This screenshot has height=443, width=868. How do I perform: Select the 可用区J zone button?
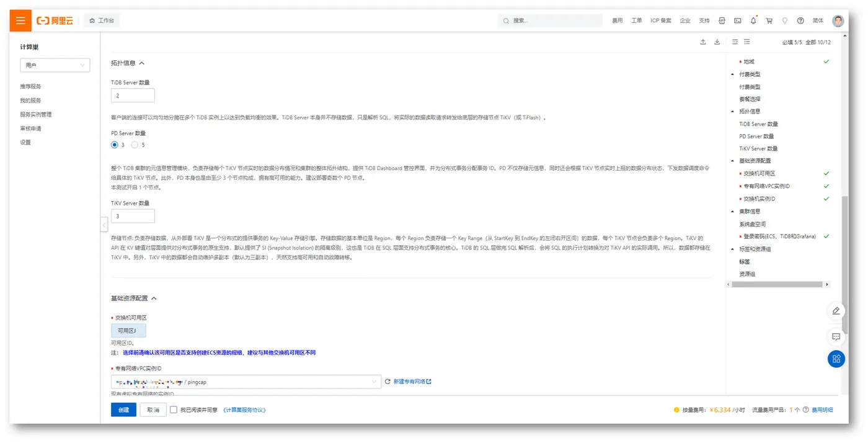(128, 331)
